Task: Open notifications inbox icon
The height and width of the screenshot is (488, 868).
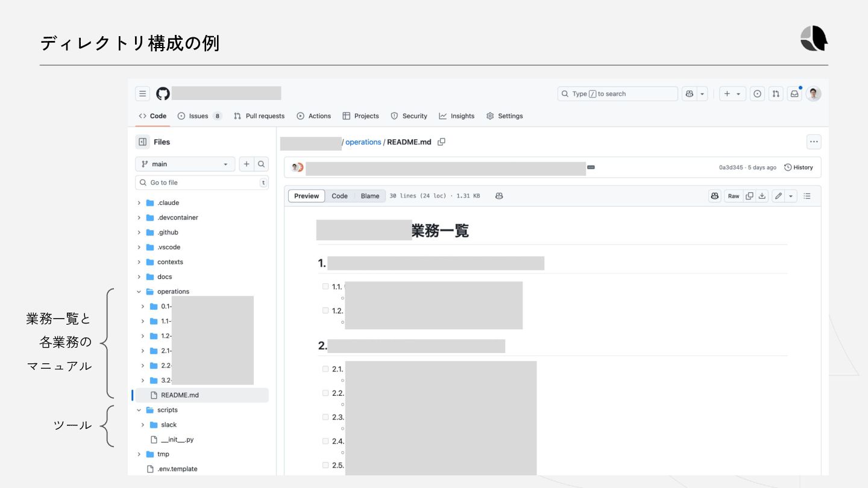Action: tap(794, 93)
